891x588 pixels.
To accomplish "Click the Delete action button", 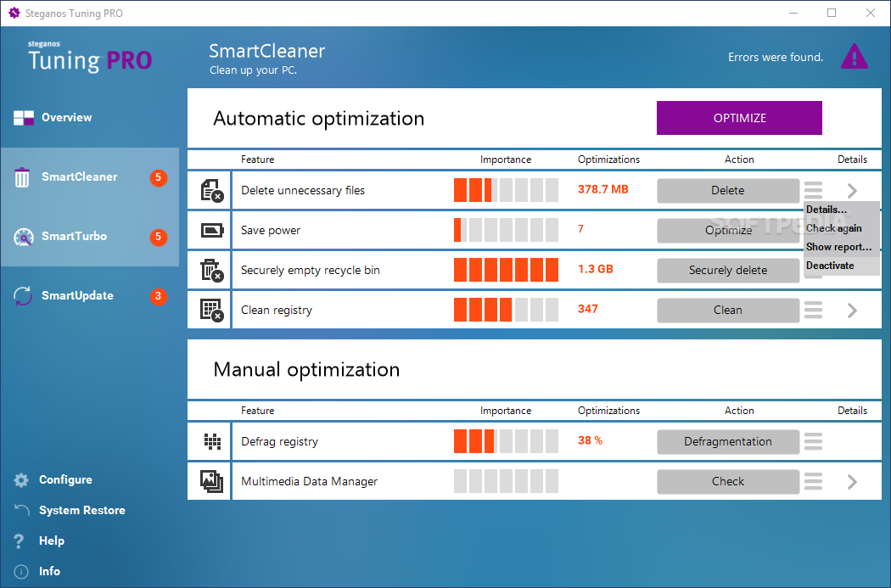I will [x=728, y=190].
